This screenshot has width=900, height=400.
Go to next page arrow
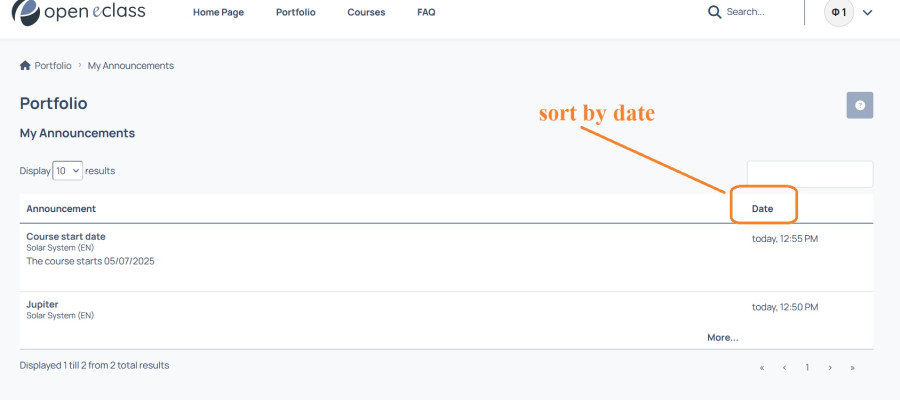pos(830,367)
